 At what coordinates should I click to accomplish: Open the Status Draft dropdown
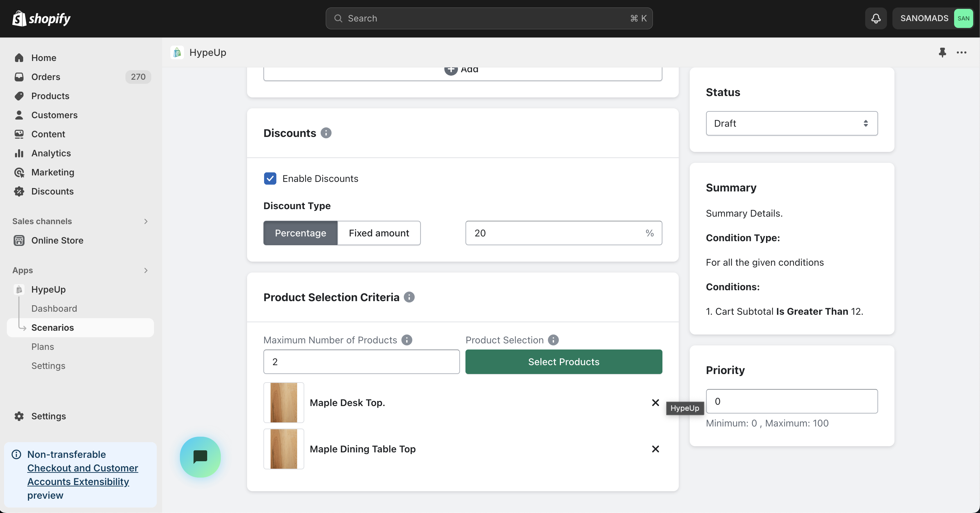(x=791, y=123)
